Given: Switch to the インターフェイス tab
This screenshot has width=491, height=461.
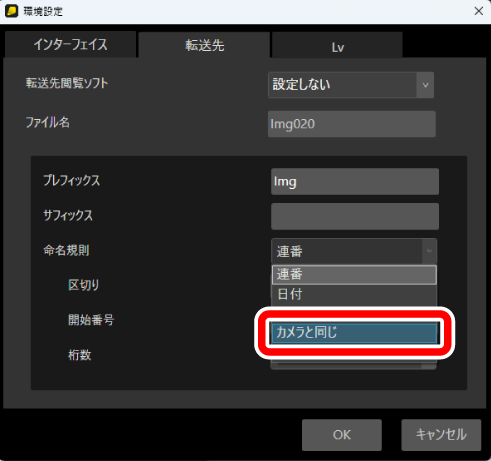Looking at the screenshot, I should (70, 45).
